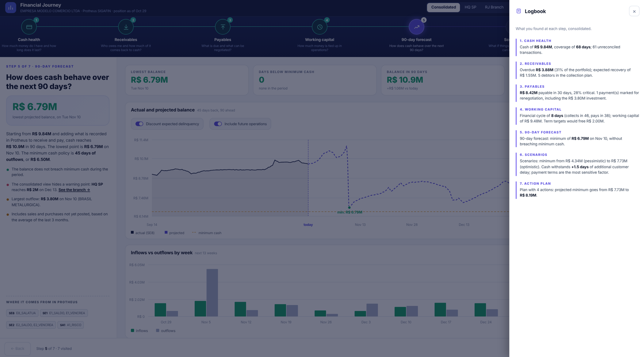Switch to the HQ SP tab
Viewport: 644px width, 357px height.
coord(470,7)
